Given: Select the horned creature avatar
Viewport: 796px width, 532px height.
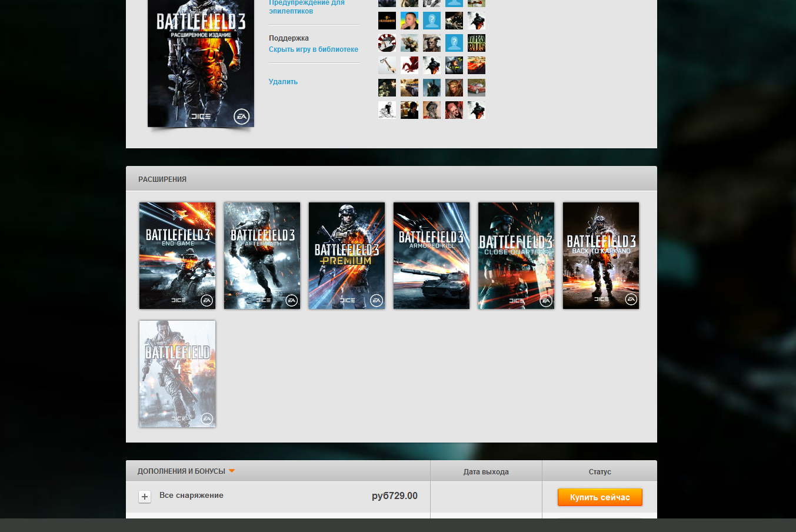Looking at the screenshot, I should 432,43.
